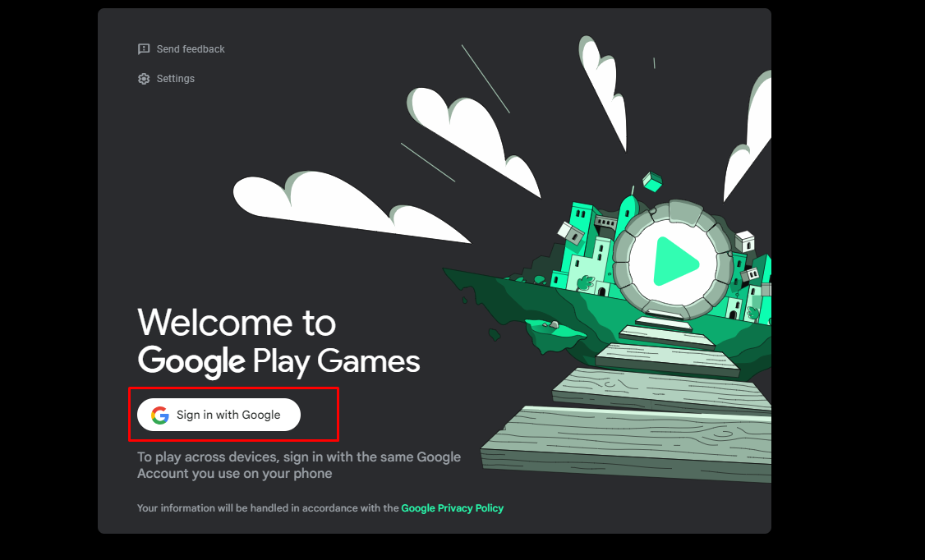Screen dimensions: 925x560
Task: Click the Send feedback speech bubble icon
Action: coord(144,48)
